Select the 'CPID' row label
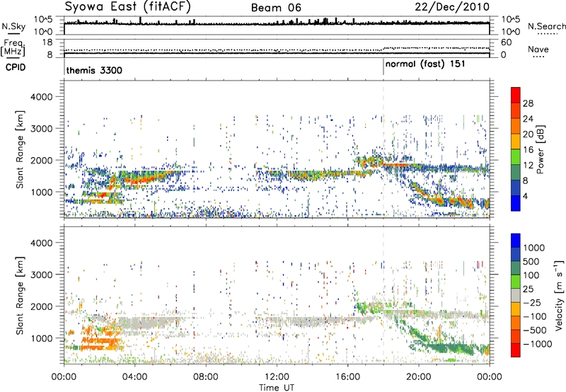 click(x=16, y=67)
